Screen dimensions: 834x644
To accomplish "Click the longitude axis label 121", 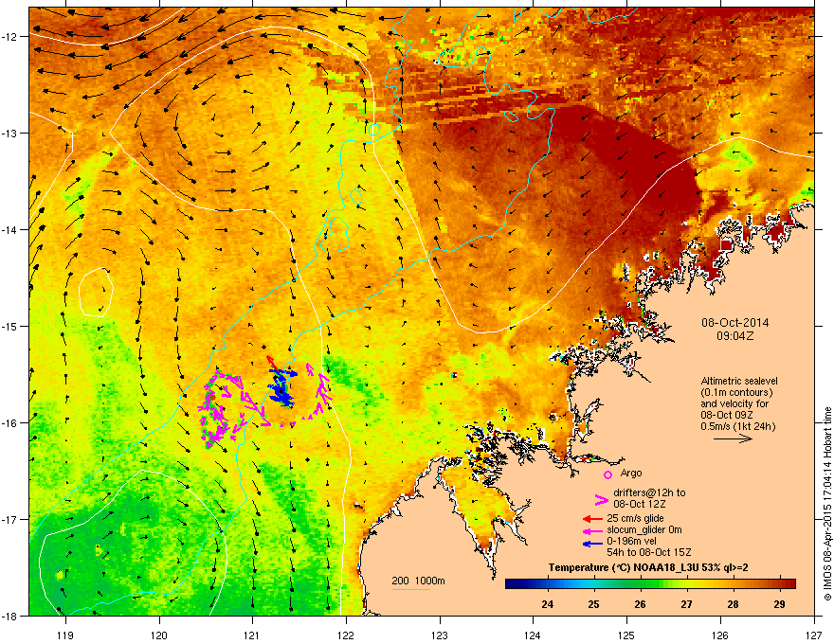I will point(252,635).
